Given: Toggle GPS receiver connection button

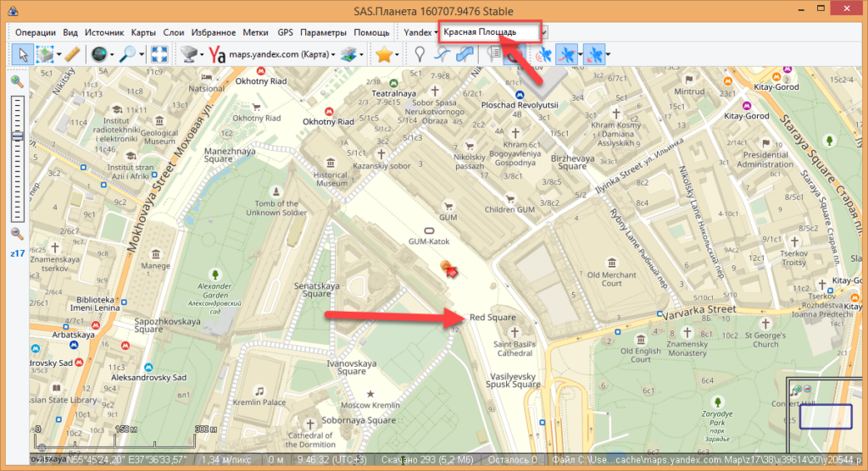Looking at the screenshot, I should 542,54.
